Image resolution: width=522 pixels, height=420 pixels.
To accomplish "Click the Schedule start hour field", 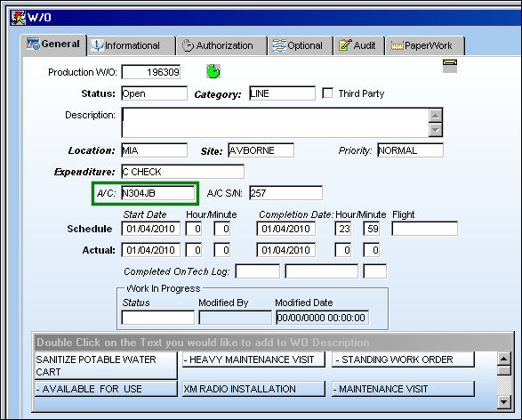I will click(x=194, y=229).
